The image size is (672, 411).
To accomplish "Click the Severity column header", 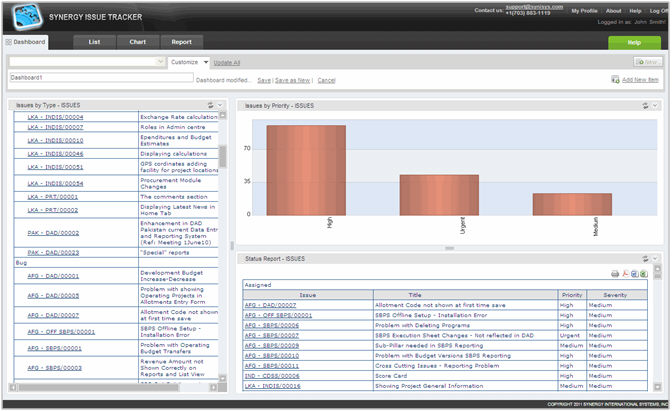I will [617, 295].
